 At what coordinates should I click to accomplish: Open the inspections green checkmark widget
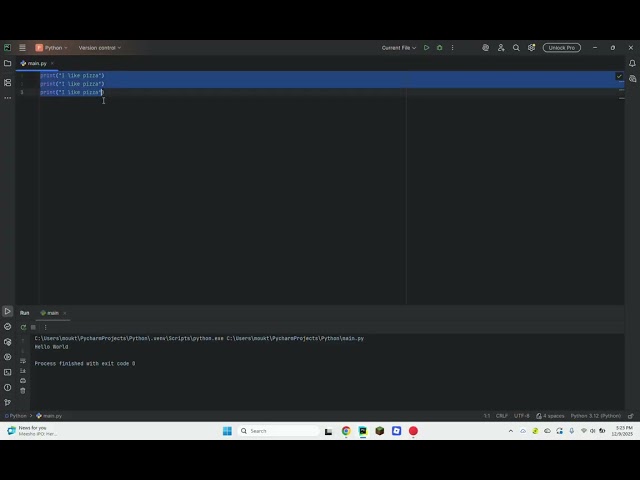coord(619,76)
